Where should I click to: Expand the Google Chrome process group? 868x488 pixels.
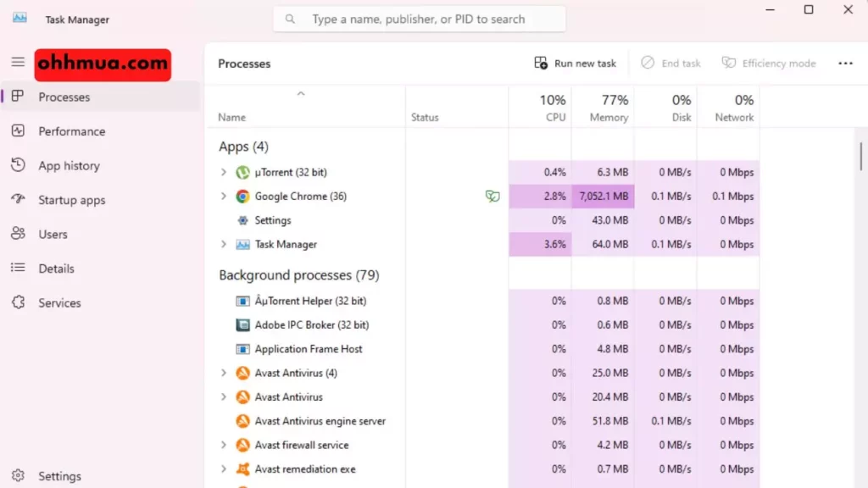224,197
